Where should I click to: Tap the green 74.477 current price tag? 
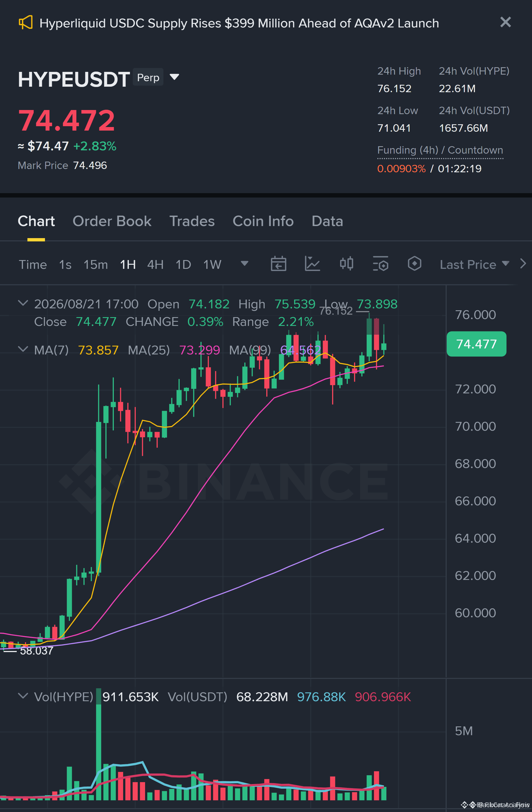point(476,344)
